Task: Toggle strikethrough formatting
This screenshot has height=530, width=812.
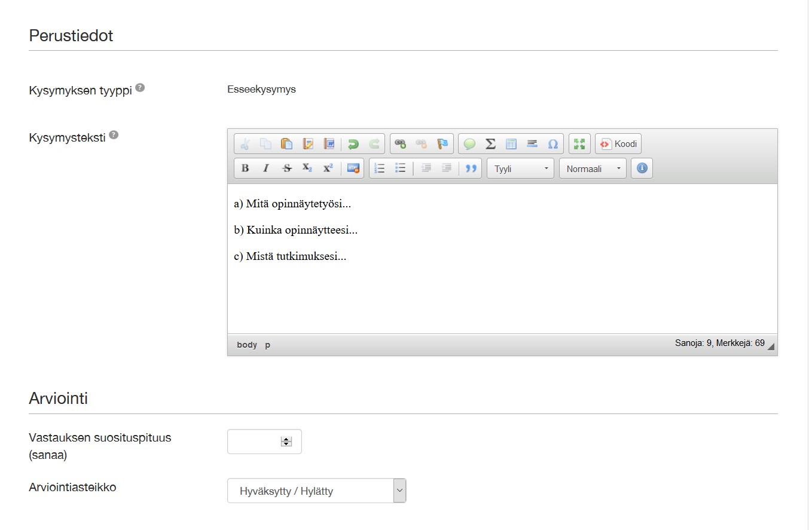Action: 286,169
